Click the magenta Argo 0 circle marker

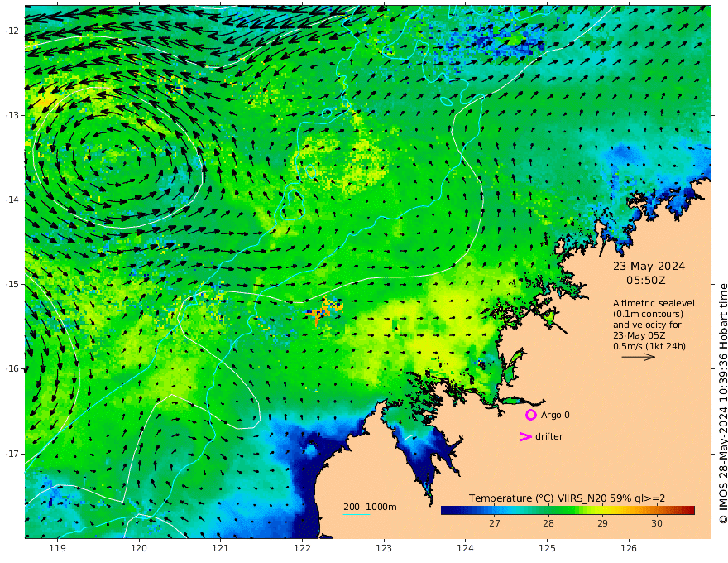click(530, 415)
